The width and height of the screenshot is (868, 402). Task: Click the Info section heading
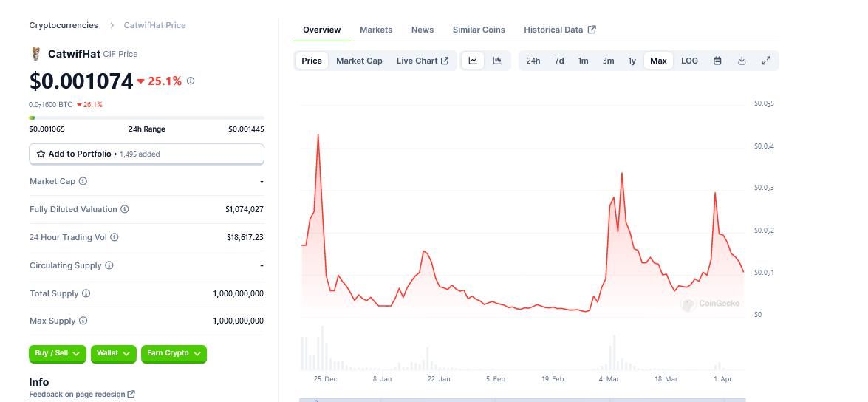pyautogui.click(x=38, y=382)
